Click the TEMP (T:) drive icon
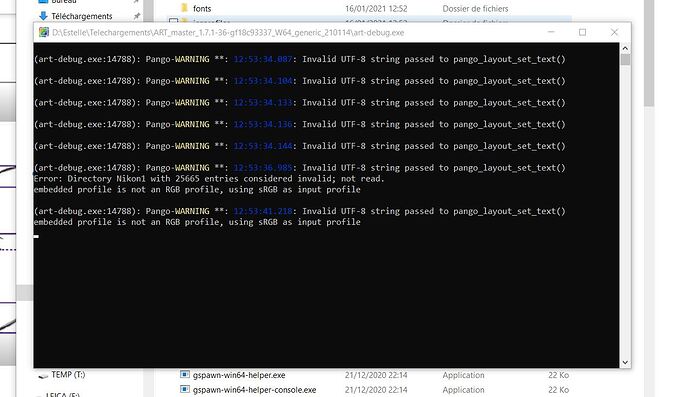690x397 pixels. 43,375
